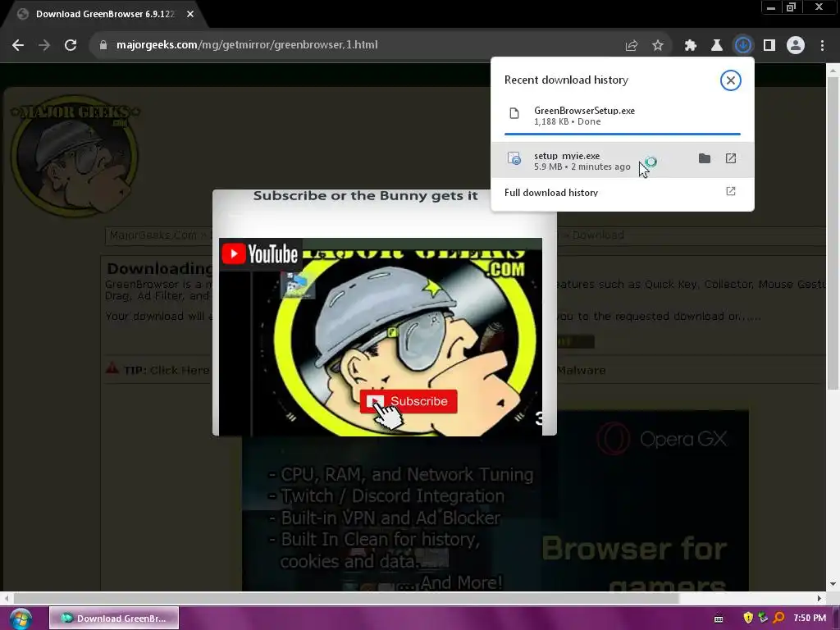Click the vertical scrollbar thumb
Viewport: 840px width, 630px height.
833,233
